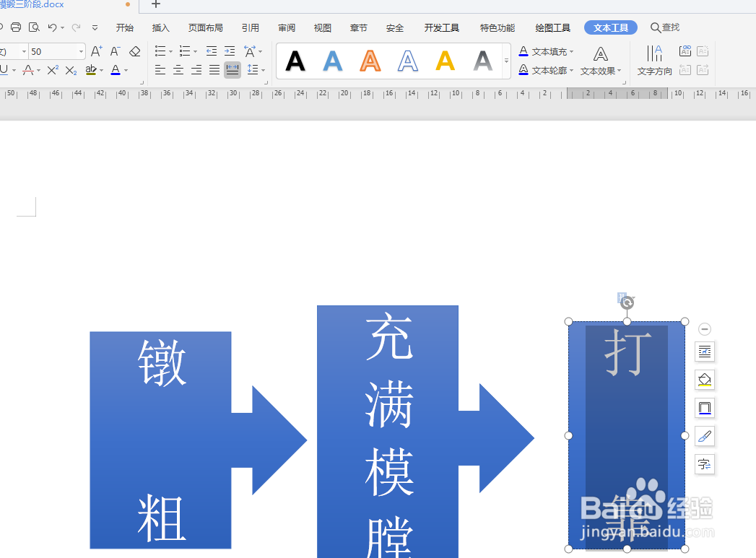Expand the bullet style dropdown arrow
Screen dimensions: 756x558
(x=170, y=51)
